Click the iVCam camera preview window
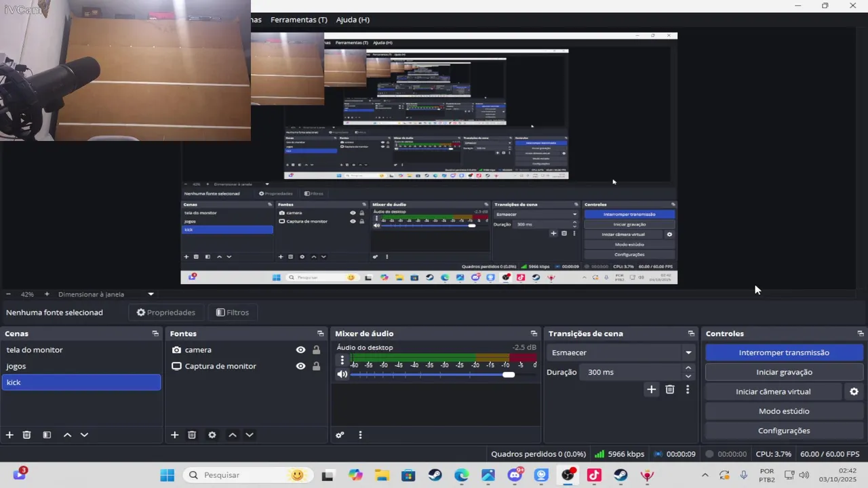The height and width of the screenshot is (488, 868). click(x=125, y=70)
